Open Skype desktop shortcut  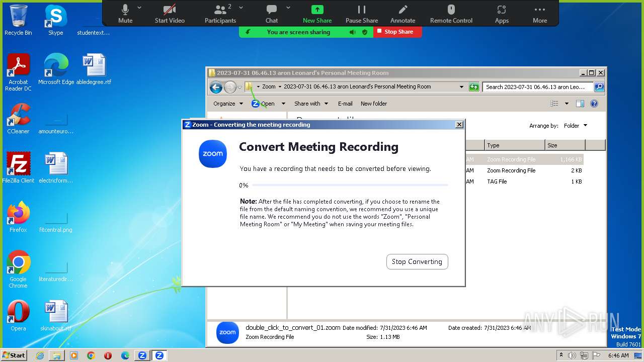click(55, 20)
